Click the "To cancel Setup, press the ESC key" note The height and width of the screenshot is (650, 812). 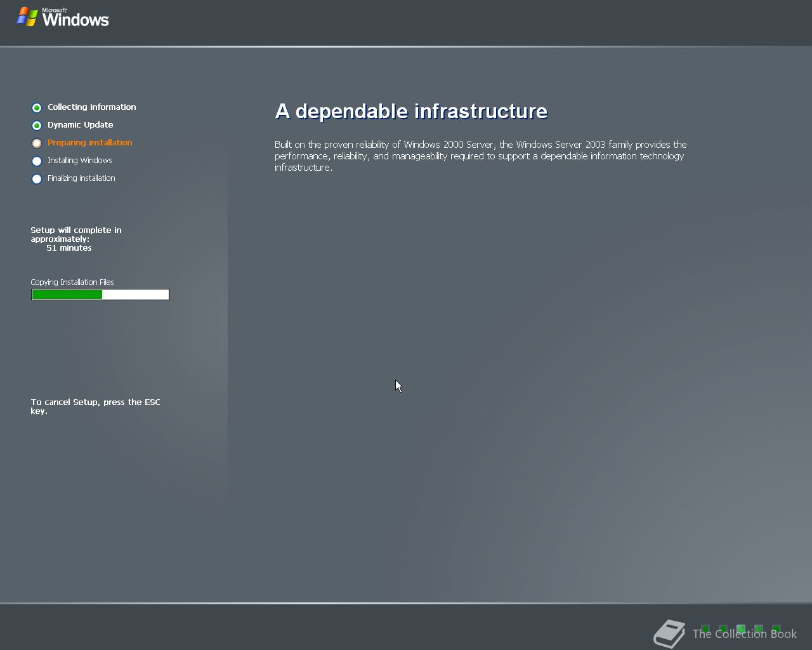[x=96, y=407]
